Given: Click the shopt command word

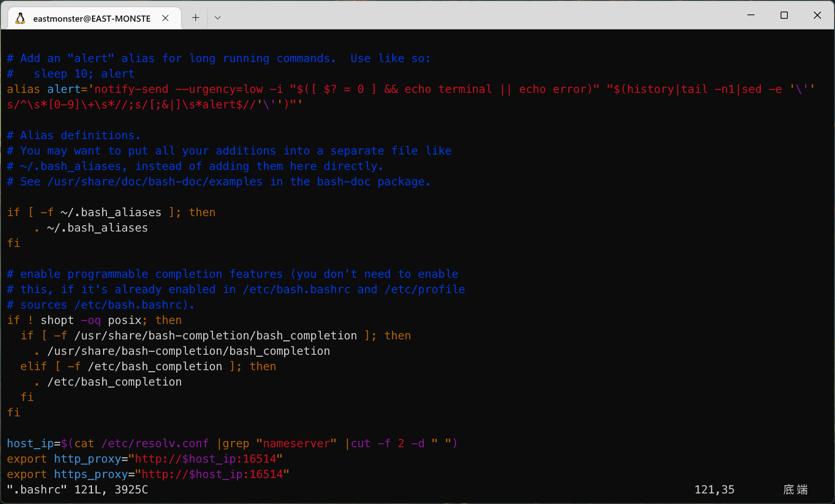Looking at the screenshot, I should pos(57,320).
